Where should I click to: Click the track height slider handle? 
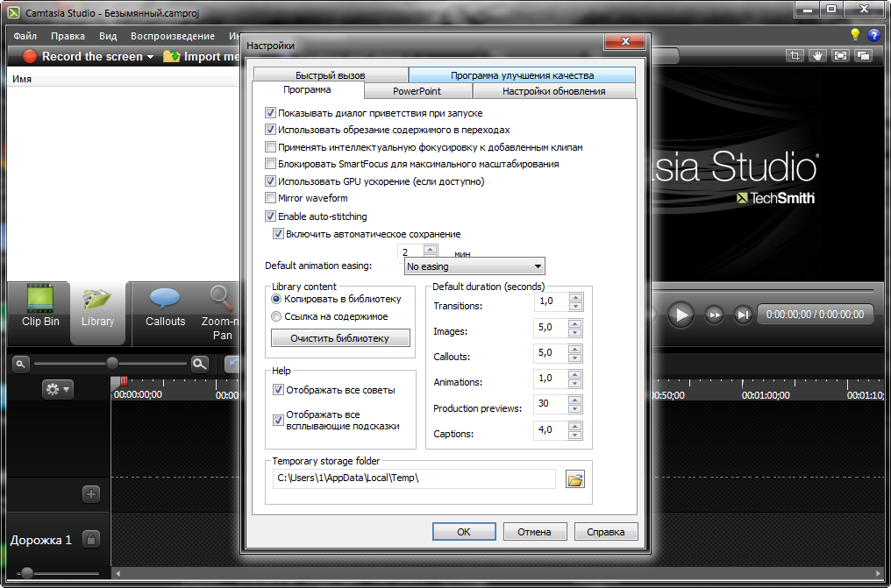26,573
